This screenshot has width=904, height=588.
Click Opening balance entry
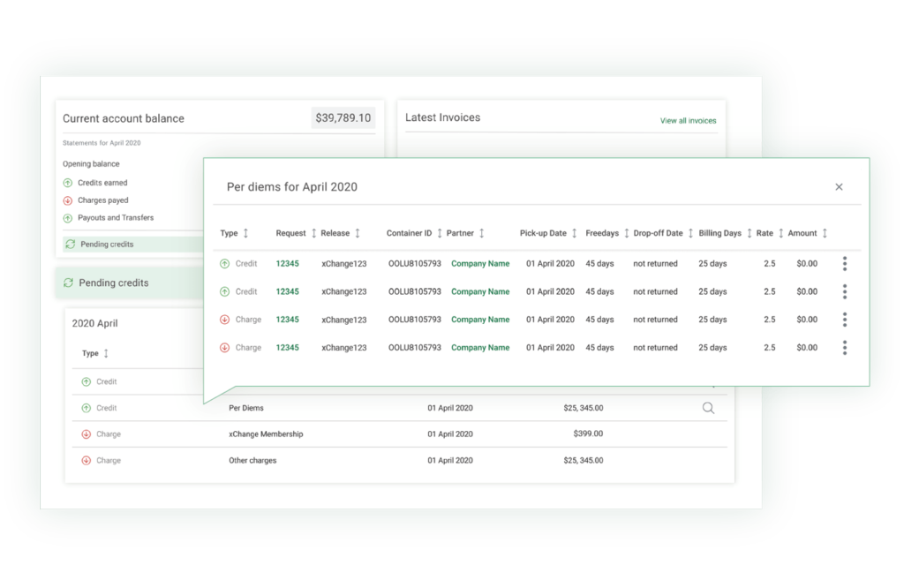[x=91, y=164]
